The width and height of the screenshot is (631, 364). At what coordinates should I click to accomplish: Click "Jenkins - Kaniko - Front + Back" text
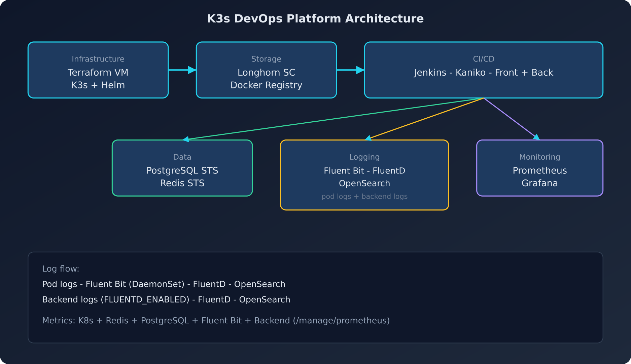(x=484, y=73)
